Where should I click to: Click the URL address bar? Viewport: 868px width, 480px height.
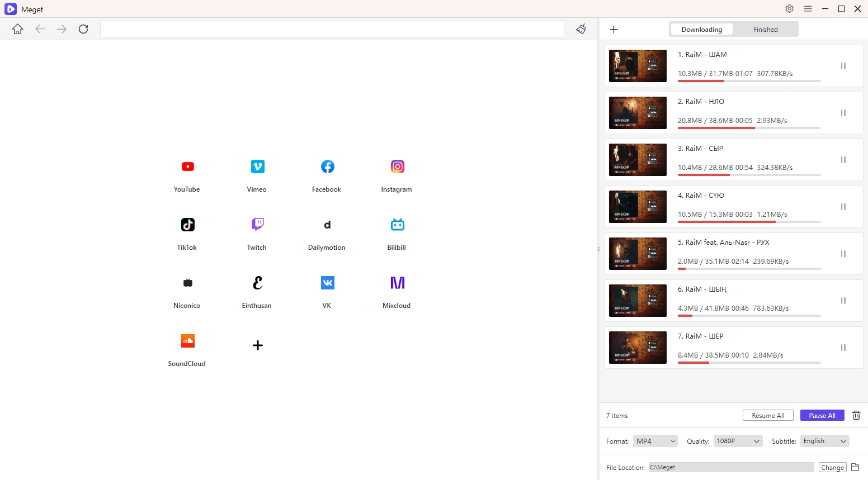pyautogui.click(x=332, y=29)
